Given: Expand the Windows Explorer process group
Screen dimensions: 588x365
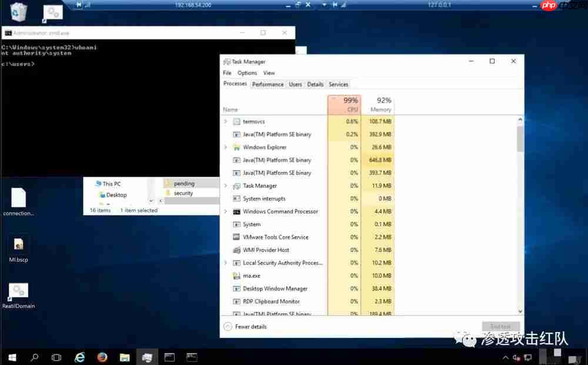Looking at the screenshot, I should pyautogui.click(x=225, y=147).
